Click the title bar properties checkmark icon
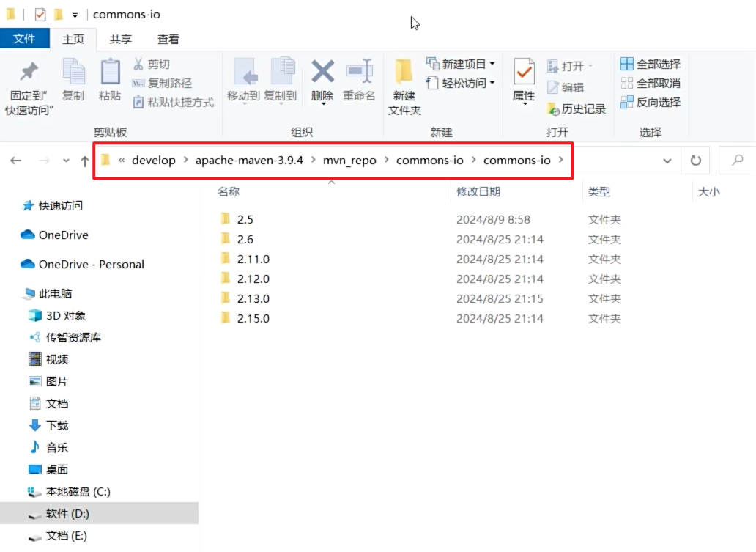 click(x=40, y=15)
